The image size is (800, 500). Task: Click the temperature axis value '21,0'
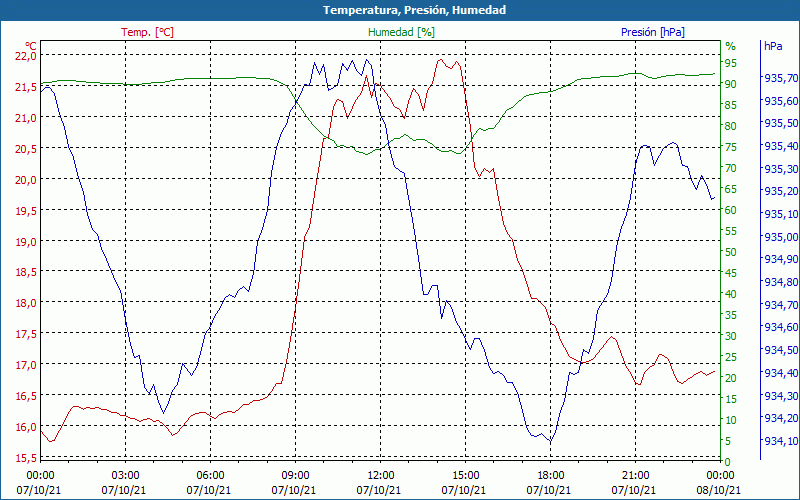(27, 118)
